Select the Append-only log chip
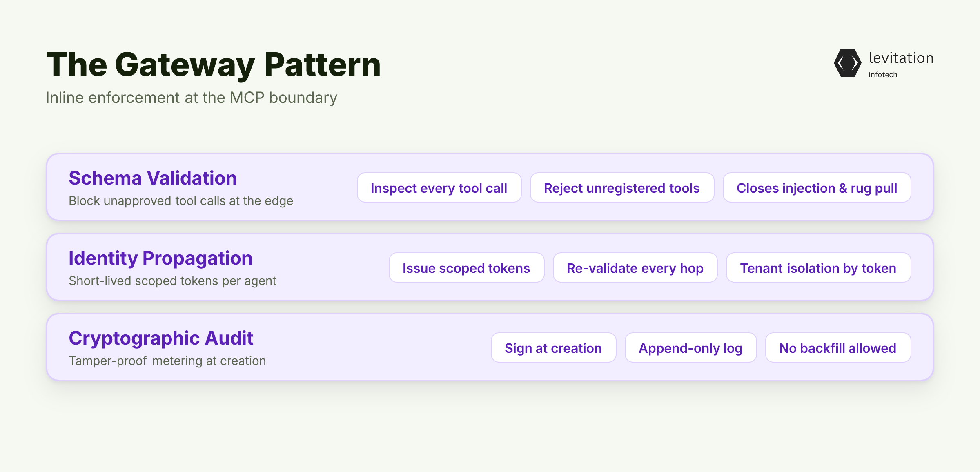 [x=690, y=347]
